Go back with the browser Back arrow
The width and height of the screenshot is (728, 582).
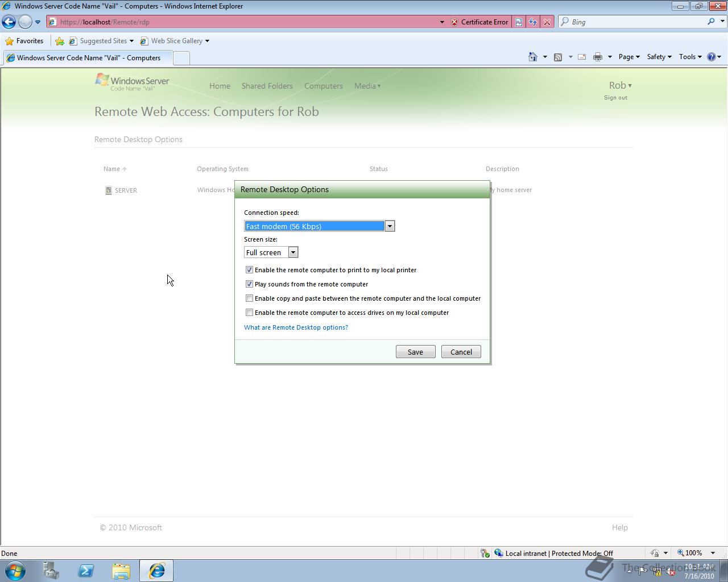click(x=9, y=22)
